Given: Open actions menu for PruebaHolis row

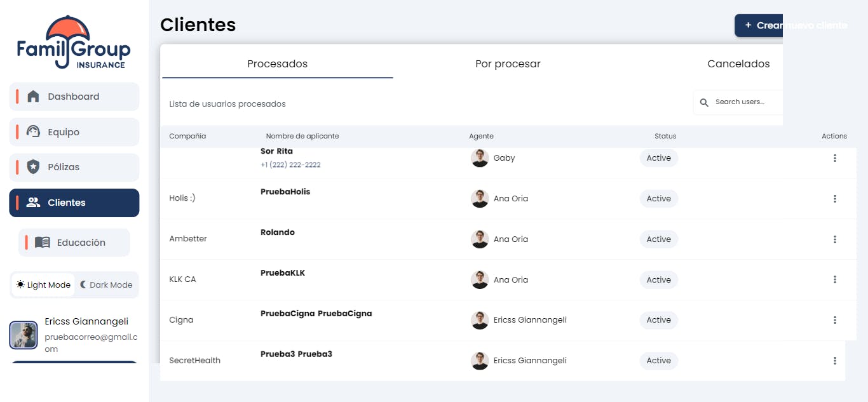Looking at the screenshot, I should click(834, 199).
